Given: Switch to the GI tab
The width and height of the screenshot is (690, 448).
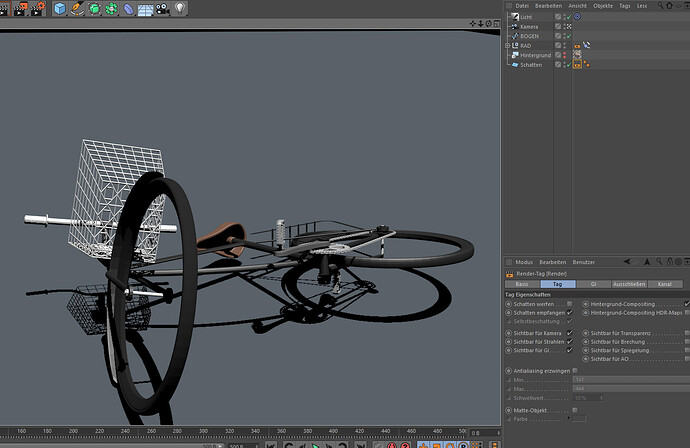Looking at the screenshot, I should (593, 284).
